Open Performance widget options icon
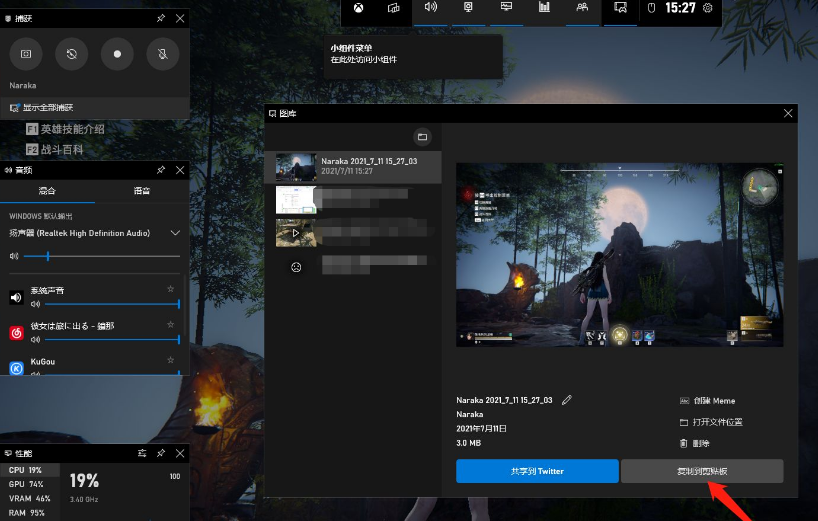Viewport: 818px width, 521px height. (x=142, y=453)
